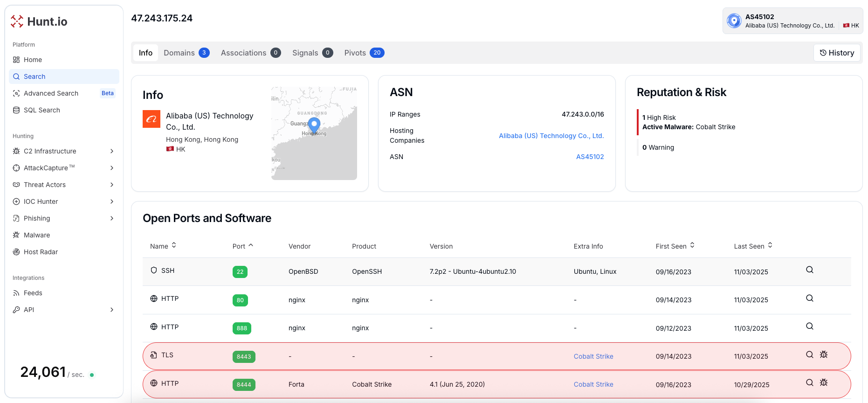Click the search icon on SSH row

click(x=810, y=270)
